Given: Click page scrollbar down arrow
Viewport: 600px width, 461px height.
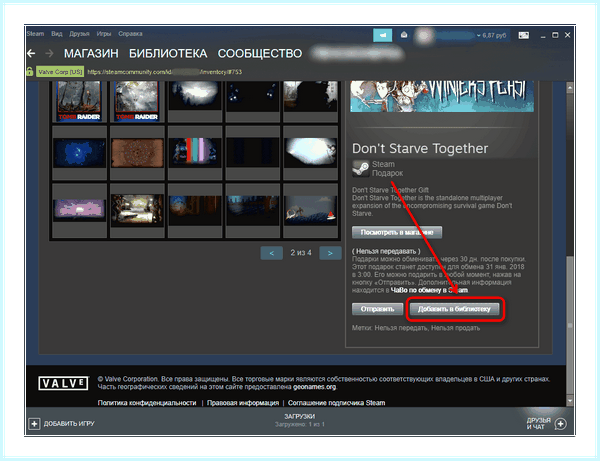Looking at the screenshot, I should 570,401.
